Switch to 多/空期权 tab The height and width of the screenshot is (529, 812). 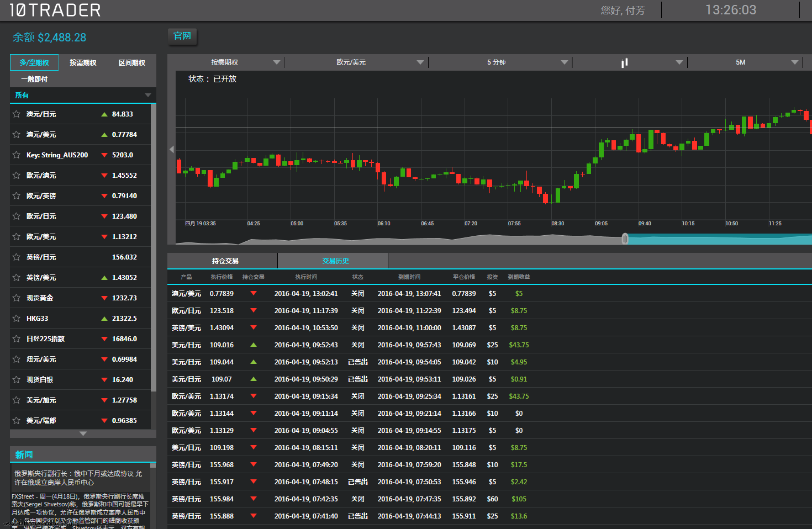tap(34, 62)
